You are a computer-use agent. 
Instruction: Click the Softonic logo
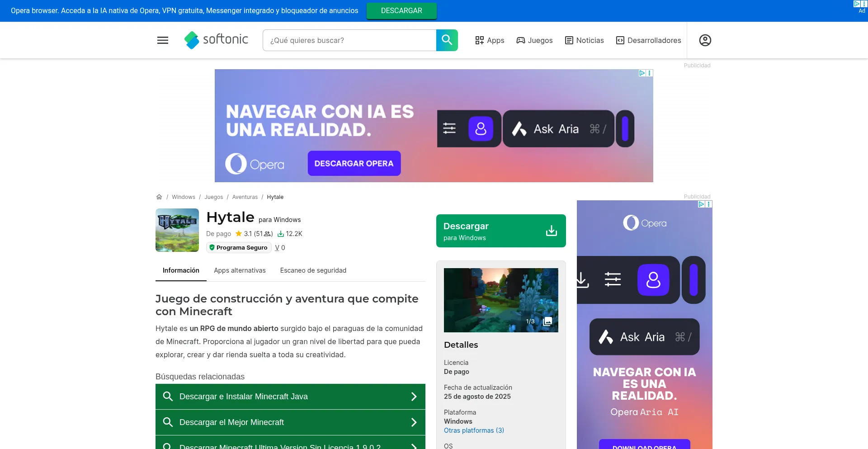click(x=216, y=40)
